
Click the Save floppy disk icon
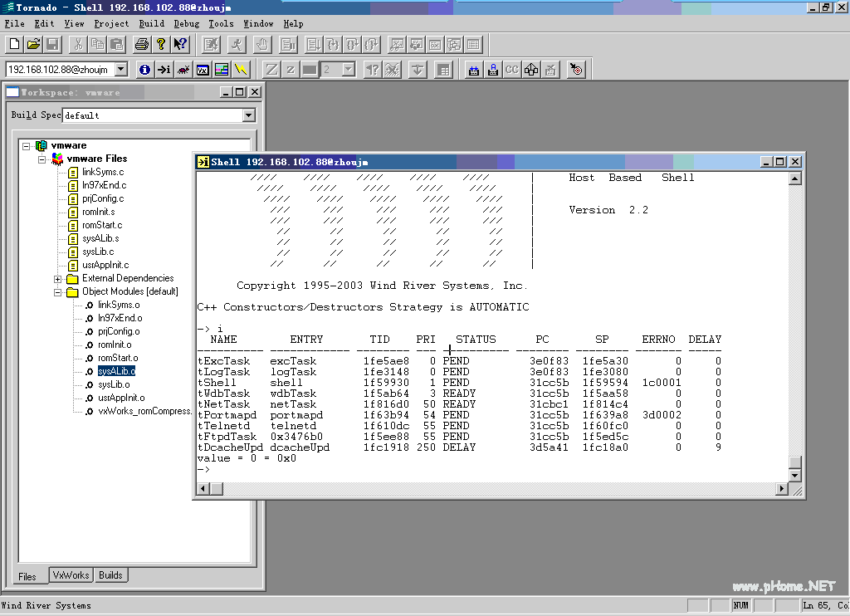point(52,45)
